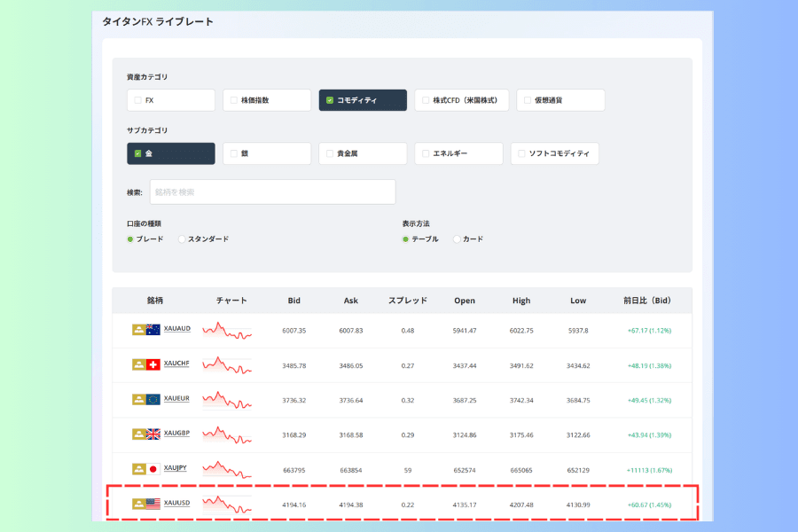Check the 株価指数 category checkbox

click(x=233, y=100)
